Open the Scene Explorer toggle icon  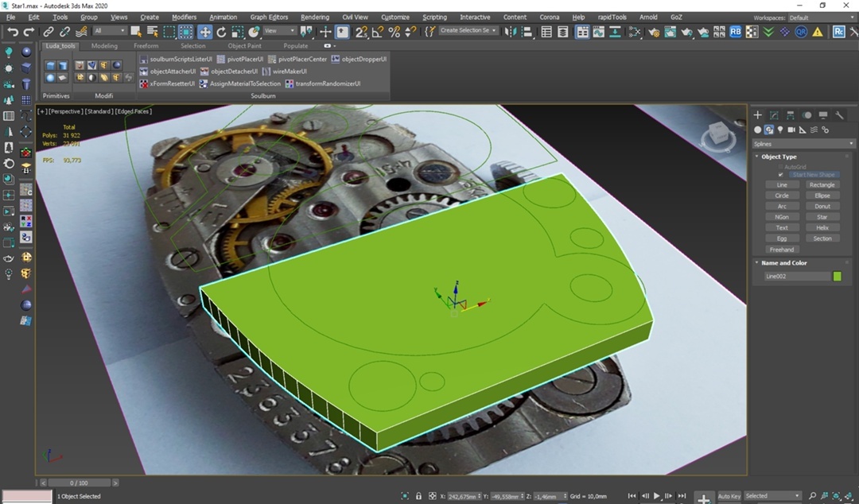pyautogui.click(x=546, y=32)
